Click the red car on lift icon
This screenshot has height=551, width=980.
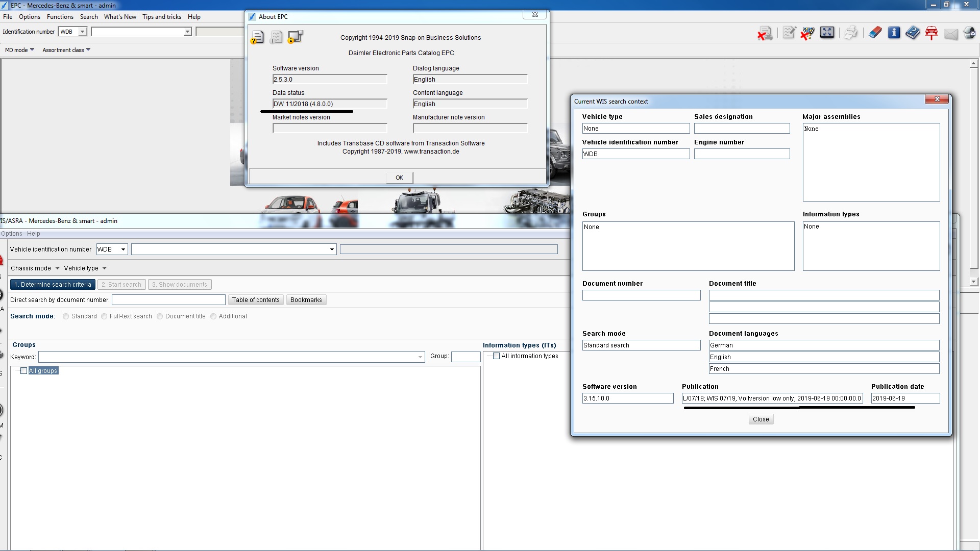[x=932, y=33]
